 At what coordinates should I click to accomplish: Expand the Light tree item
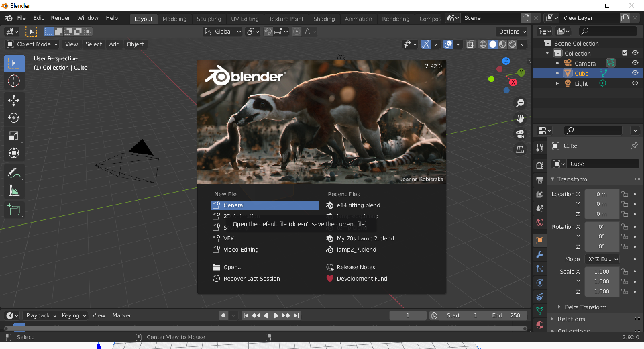pos(557,83)
